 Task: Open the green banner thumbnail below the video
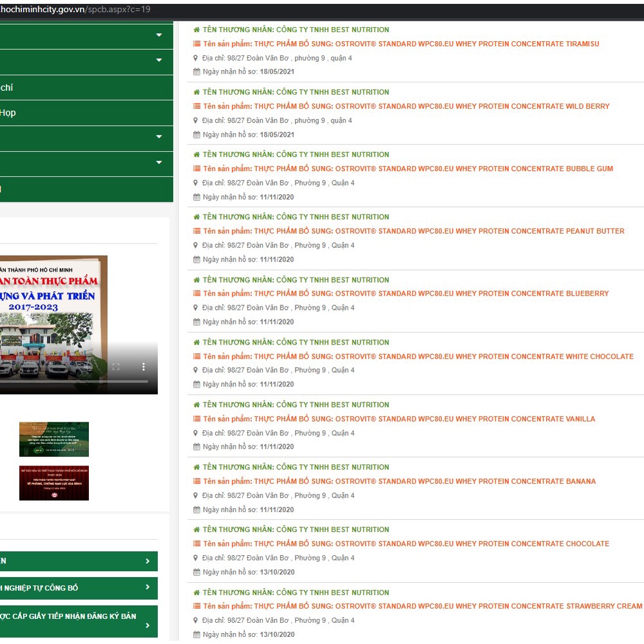point(54,439)
